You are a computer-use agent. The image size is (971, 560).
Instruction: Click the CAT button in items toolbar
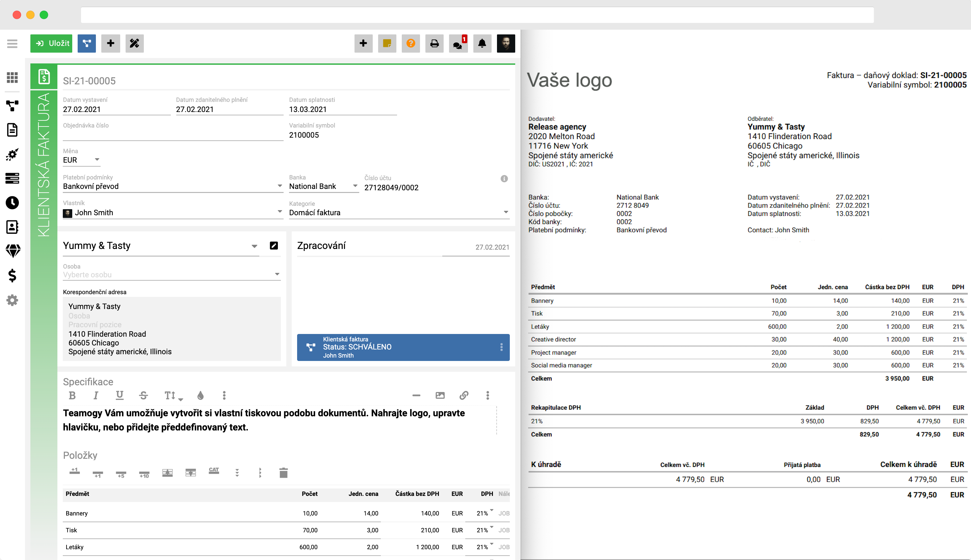[214, 471]
